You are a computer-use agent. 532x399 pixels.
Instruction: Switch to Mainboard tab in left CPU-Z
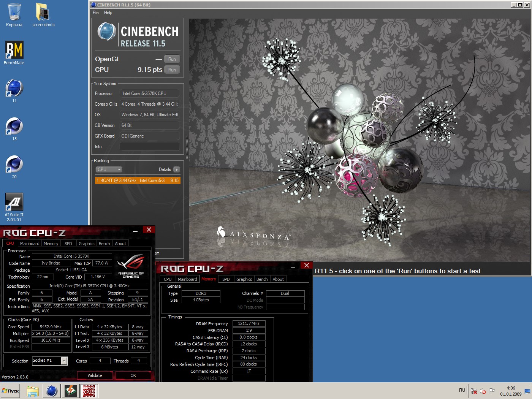tap(30, 244)
